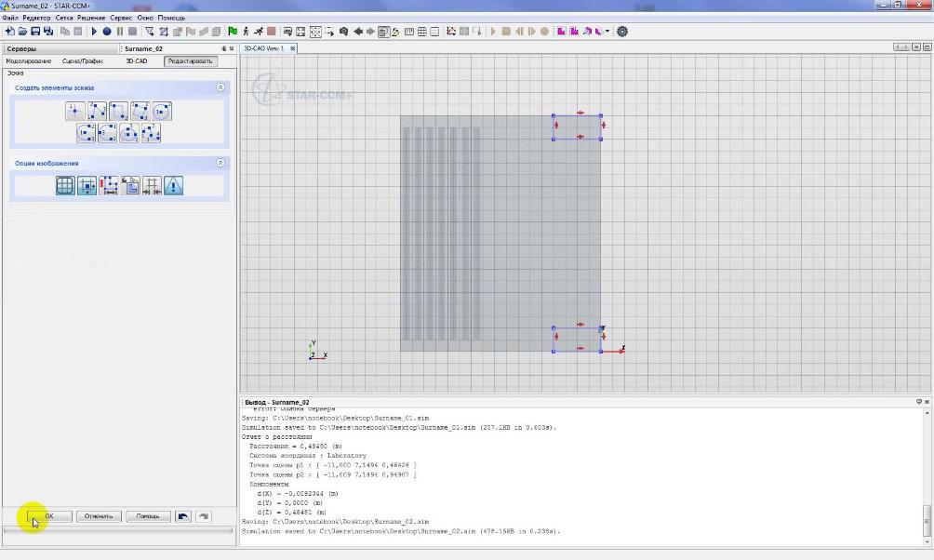The height and width of the screenshot is (560, 934).
Task: Select the create point sketch tool
Action: (x=75, y=112)
